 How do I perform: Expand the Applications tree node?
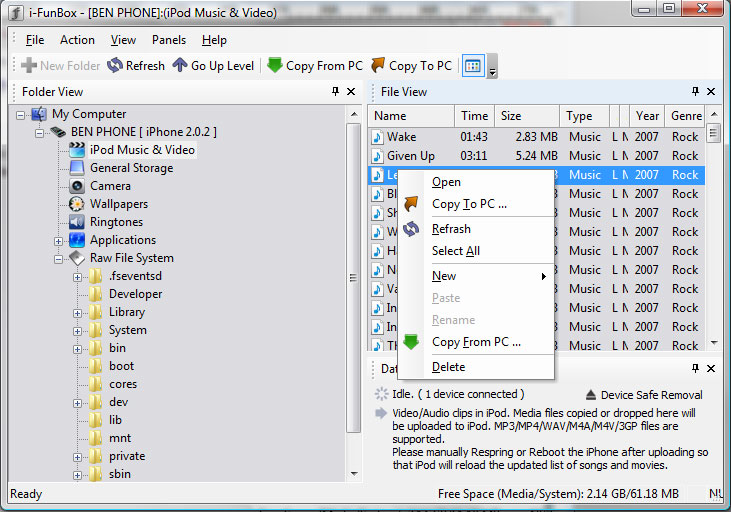(x=59, y=241)
